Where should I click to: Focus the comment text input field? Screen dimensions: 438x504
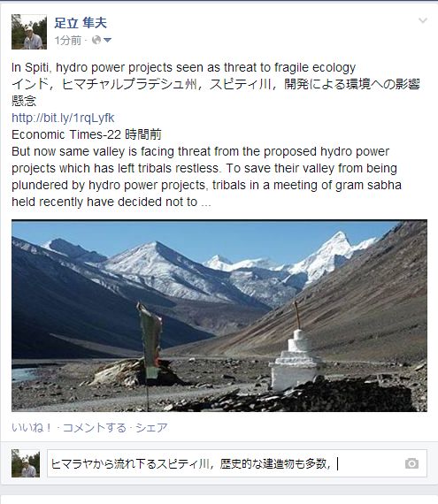pyautogui.click(x=237, y=463)
